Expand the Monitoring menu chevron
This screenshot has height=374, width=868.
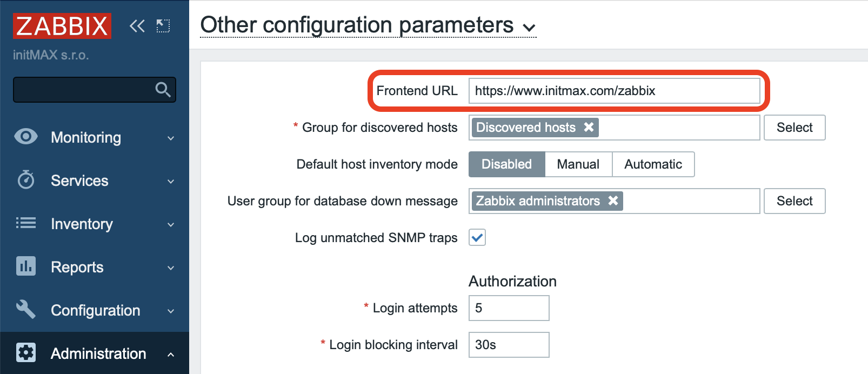tap(171, 138)
